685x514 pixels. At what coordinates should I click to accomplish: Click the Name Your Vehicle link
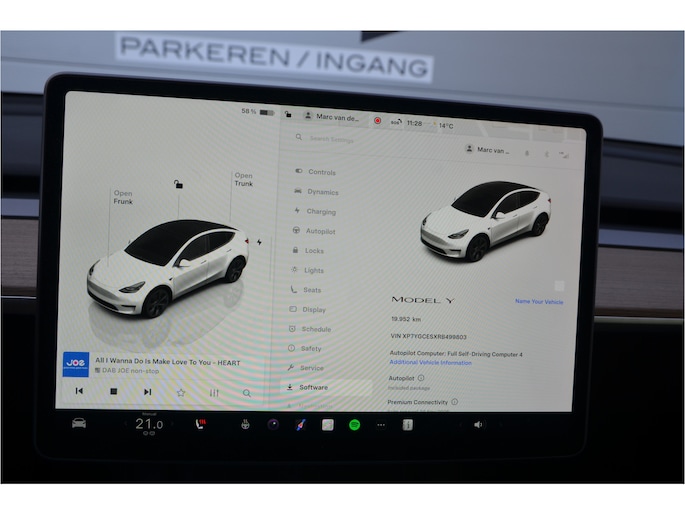(539, 301)
